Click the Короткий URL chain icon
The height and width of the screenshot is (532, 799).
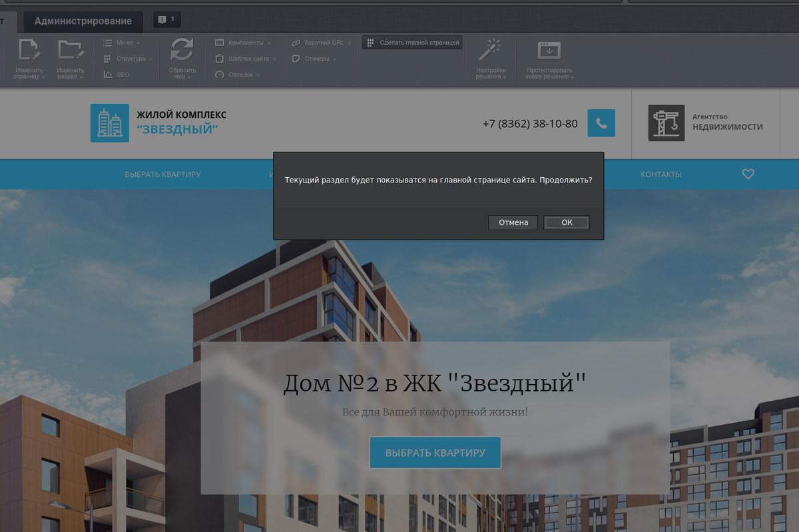pyautogui.click(x=296, y=43)
